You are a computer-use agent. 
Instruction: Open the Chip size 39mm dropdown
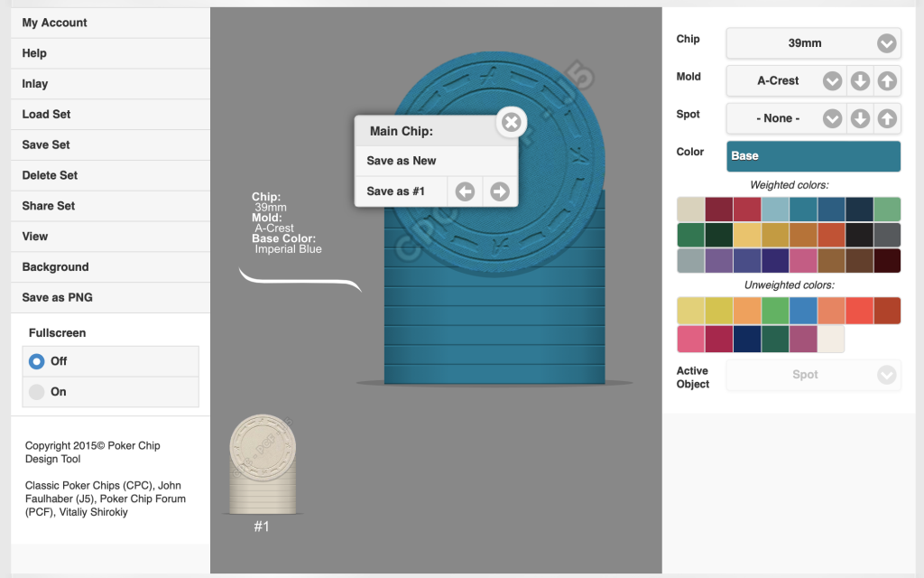point(813,43)
